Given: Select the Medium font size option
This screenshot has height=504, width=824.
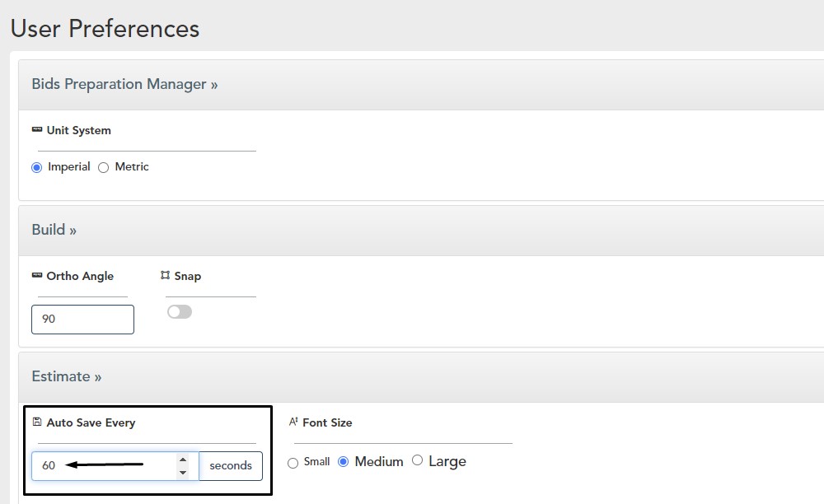Looking at the screenshot, I should (344, 462).
